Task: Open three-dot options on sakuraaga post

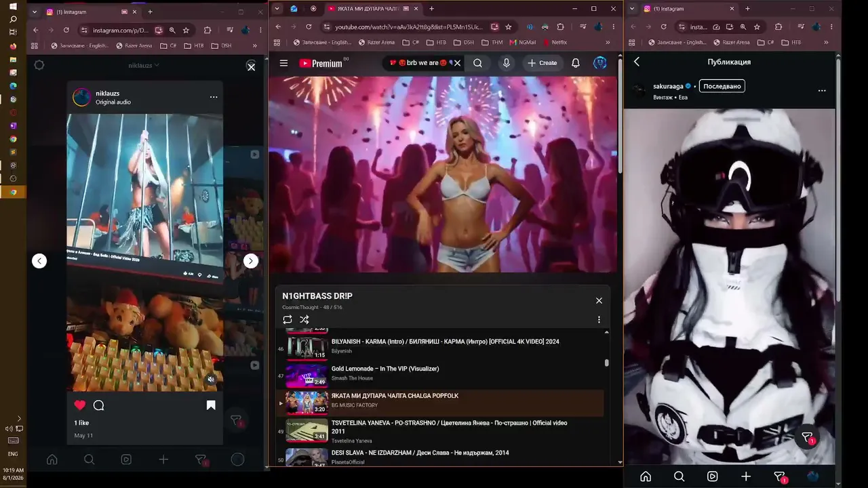Action: tap(822, 90)
